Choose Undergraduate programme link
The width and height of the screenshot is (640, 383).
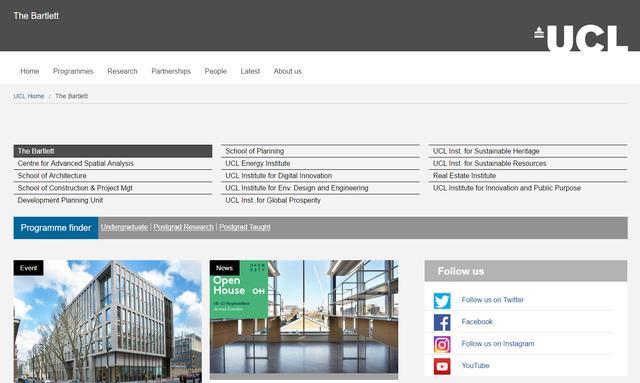point(124,227)
